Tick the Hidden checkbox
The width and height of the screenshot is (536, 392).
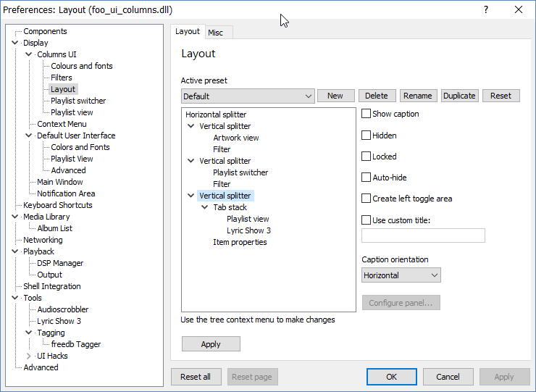[367, 135]
